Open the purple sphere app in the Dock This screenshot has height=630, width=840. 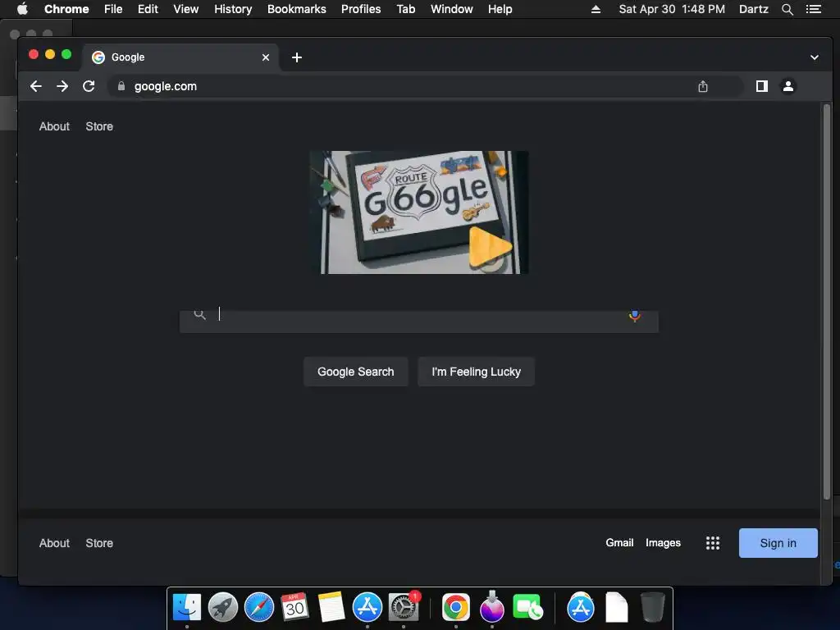(x=492, y=607)
